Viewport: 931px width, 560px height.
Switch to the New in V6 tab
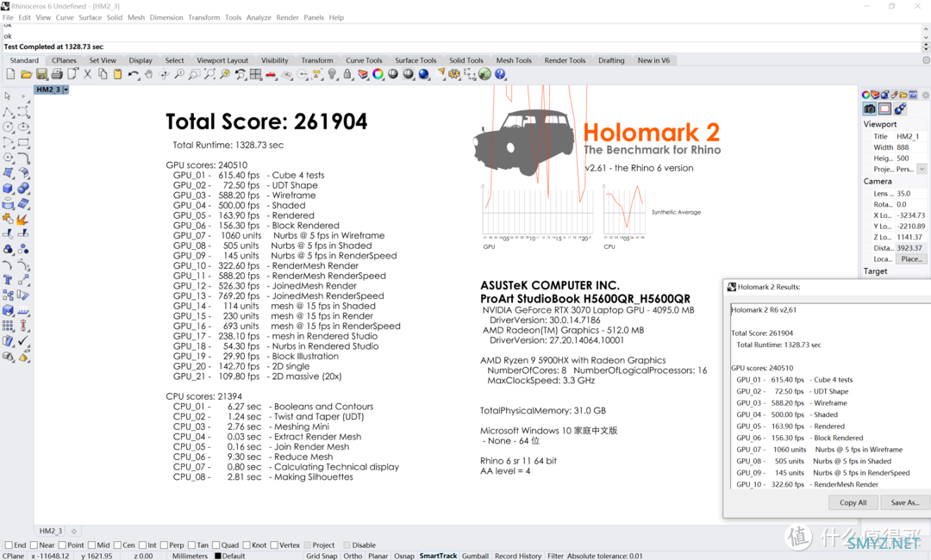coord(653,60)
